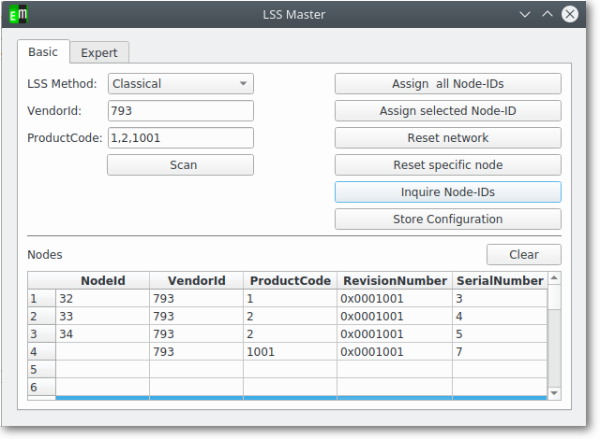Focus the ProductCode input field
The width and height of the screenshot is (600, 440).
pos(181,138)
